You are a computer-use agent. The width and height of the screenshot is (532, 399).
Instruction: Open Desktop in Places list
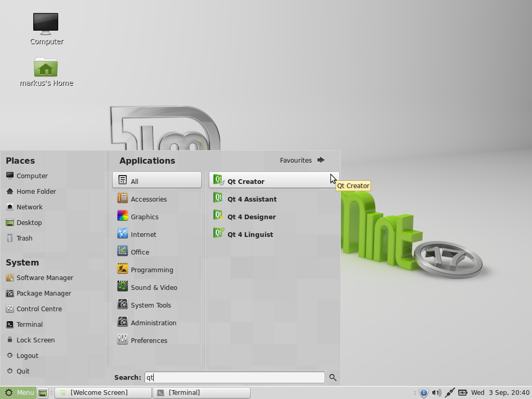point(24,222)
